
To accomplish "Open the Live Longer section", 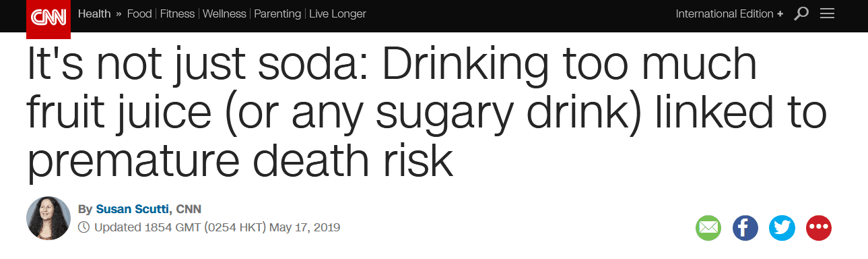I will 337,13.
